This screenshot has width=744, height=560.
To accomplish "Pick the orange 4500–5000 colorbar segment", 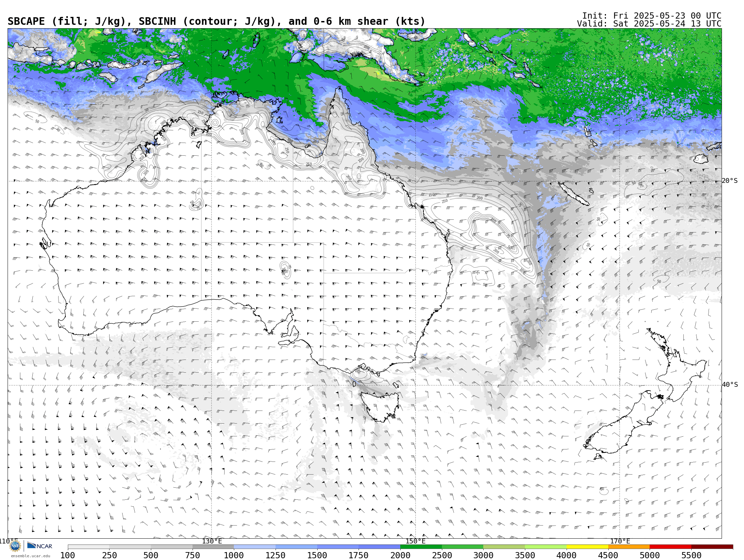I will coord(629,547).
